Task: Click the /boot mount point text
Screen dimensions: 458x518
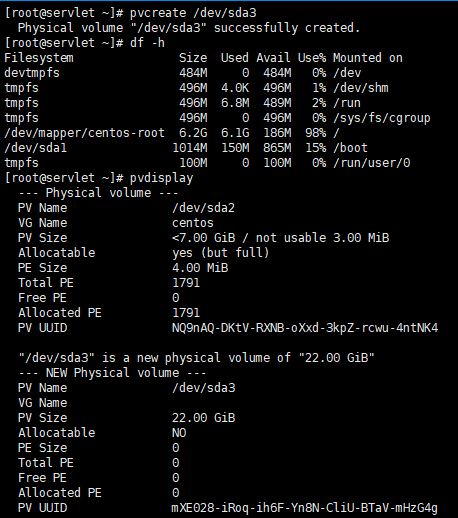Action: tap(350, 148)
